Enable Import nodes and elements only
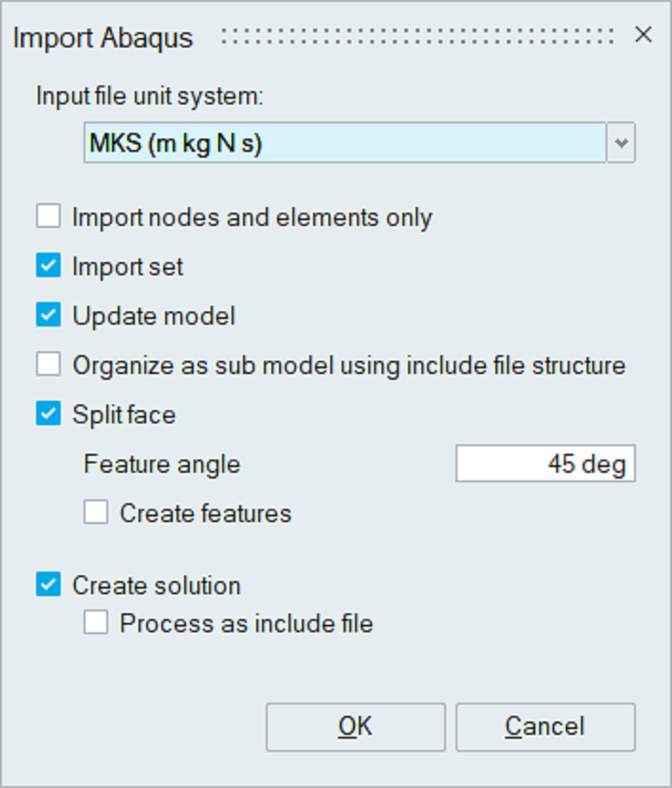 click(48, 217)
